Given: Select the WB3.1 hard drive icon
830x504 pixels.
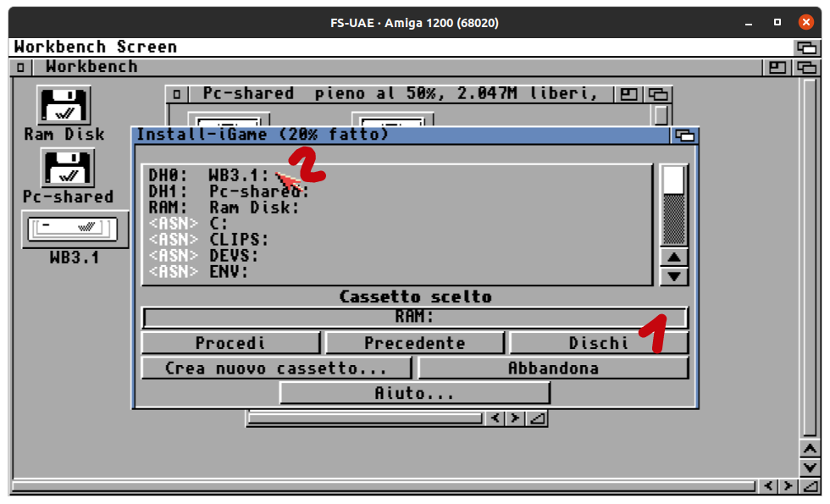Looking at the screenshot, I should point(75,230).
